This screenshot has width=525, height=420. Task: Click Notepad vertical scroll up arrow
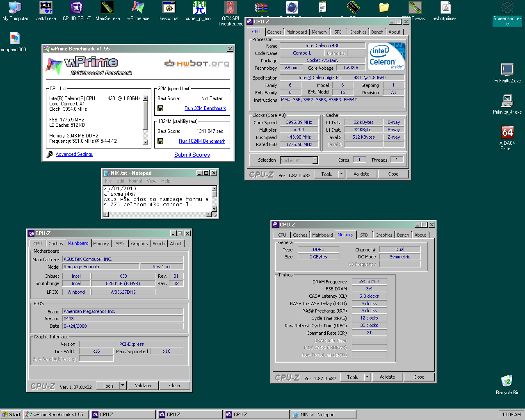click(x=214, y=189)
